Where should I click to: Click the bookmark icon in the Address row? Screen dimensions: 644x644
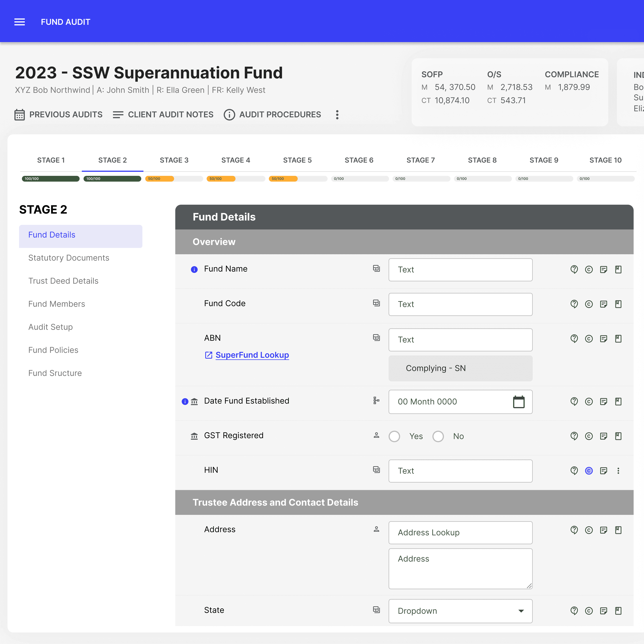(618, 530)
